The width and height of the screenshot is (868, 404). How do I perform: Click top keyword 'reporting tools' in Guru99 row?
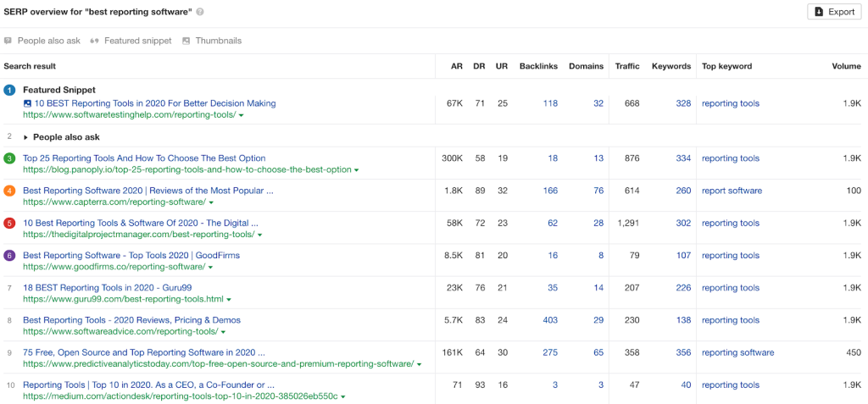point(731,288)
